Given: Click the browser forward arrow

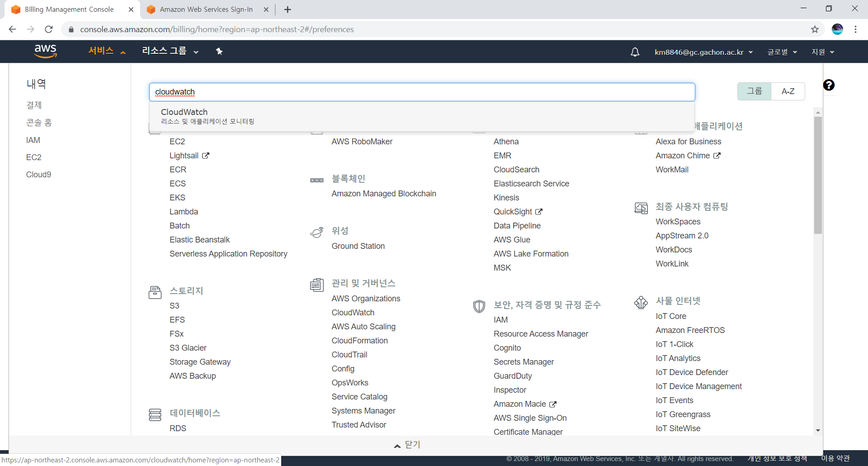Looking at the screenshot, I should pyautogui.click(x=30, y=29).
